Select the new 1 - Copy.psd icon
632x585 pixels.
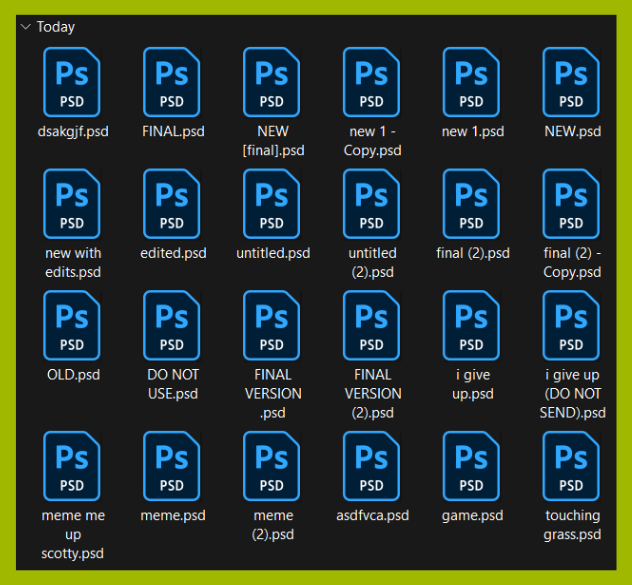tap(372, 82)
